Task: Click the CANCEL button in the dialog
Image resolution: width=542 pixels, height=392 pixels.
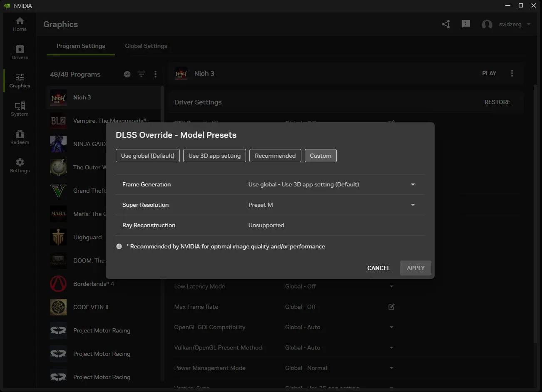Action: point(379,268)
